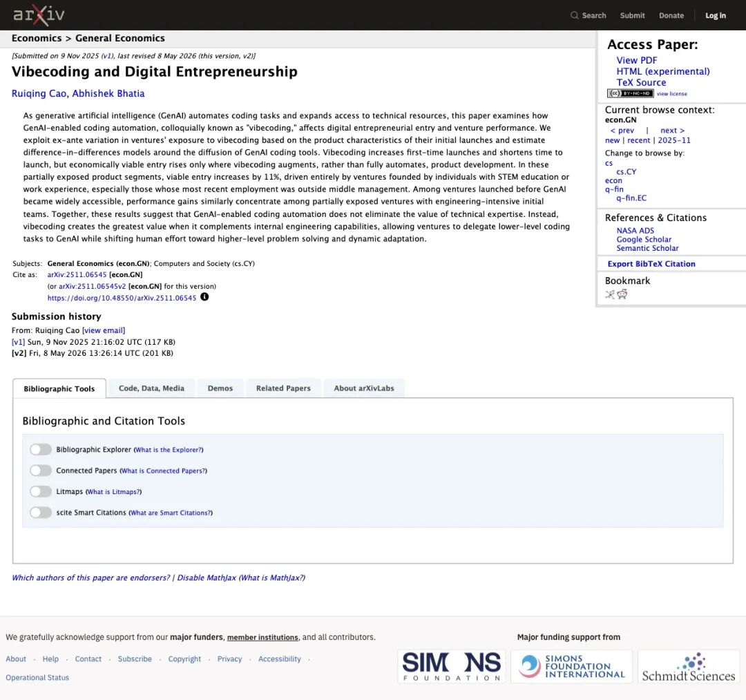The height and width of the screenshot is (700, 746).
Task: Open the doi.org DOI link
Action: (122, 298)
